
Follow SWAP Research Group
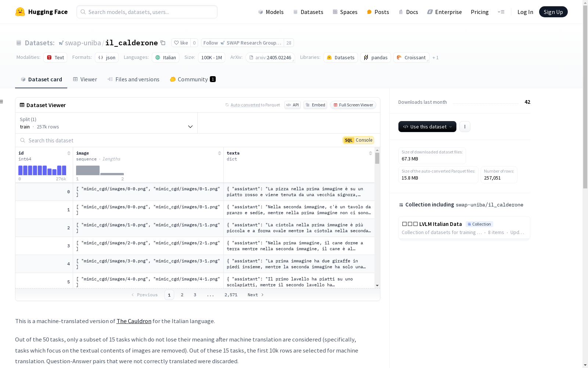[243, 43]
